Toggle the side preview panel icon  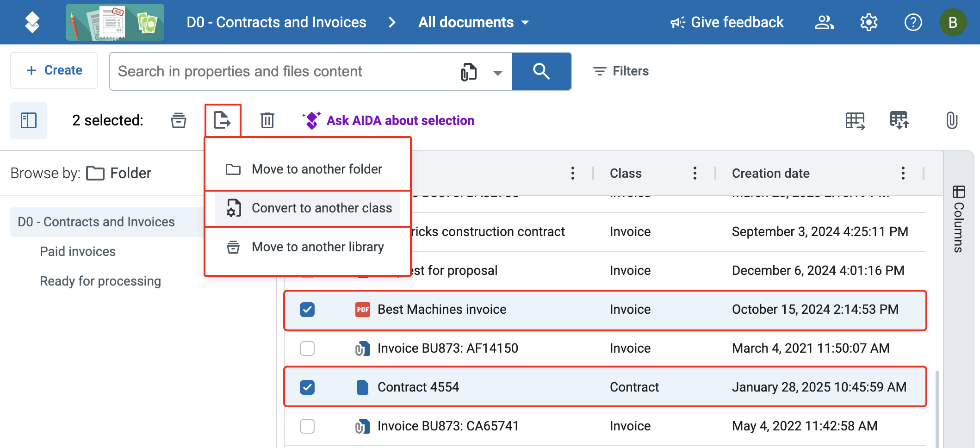click(29, 120)
